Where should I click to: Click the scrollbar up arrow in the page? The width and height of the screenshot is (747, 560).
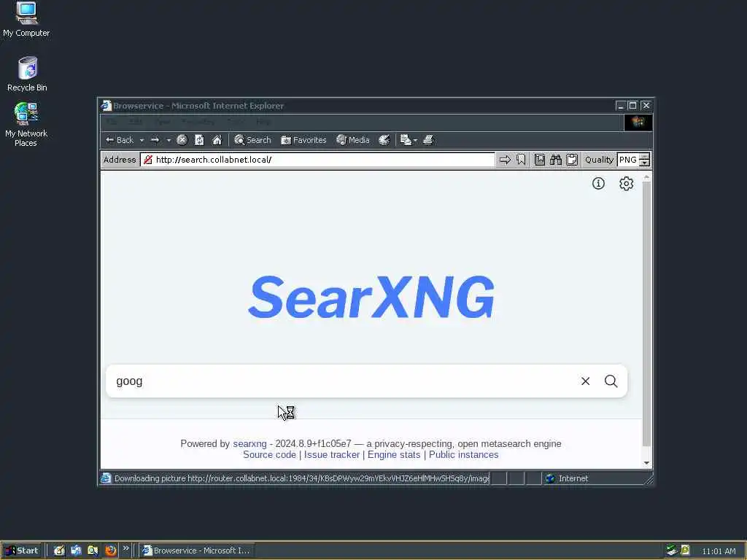[646, 176]
